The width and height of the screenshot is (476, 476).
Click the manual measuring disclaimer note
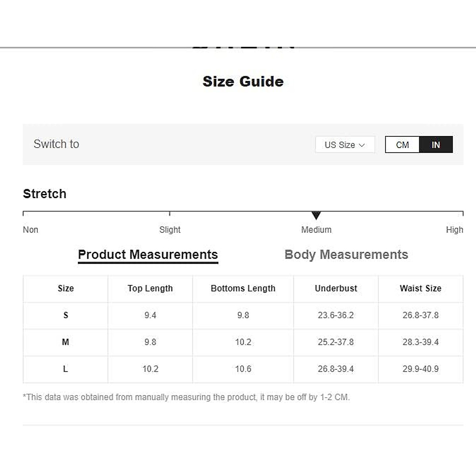click(186, 397)
